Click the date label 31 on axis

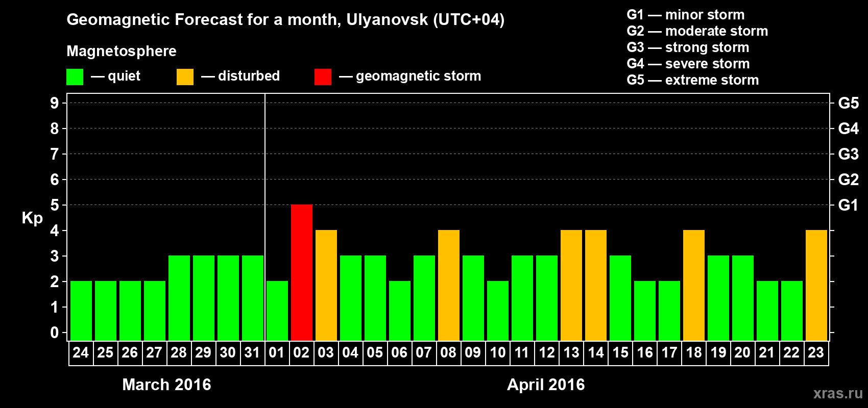click(x=252, y=352)
